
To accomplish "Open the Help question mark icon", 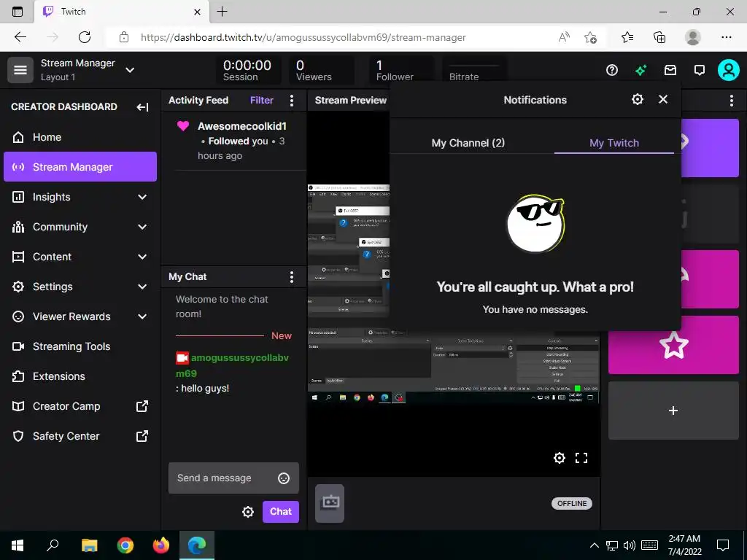I will [x=612, y=71].
